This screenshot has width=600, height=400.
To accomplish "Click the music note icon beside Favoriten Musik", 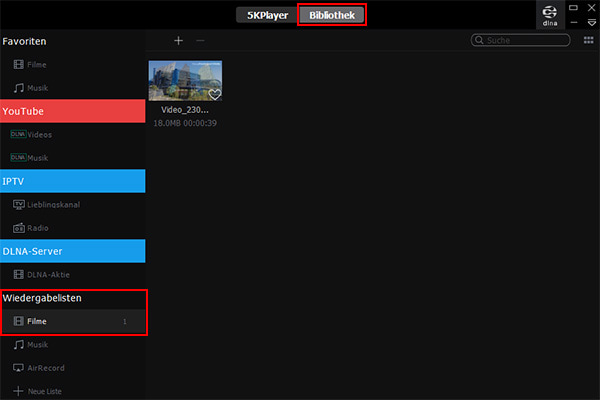I will [18, 88].
